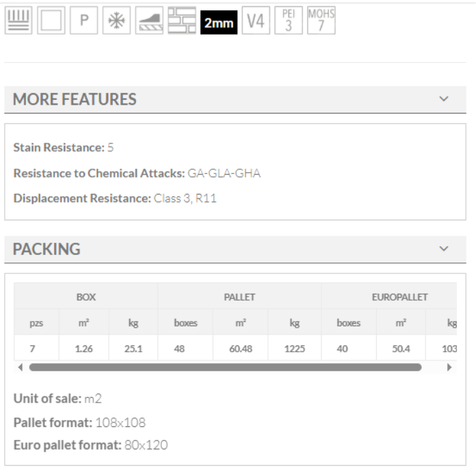Click the PALLET column group header
This screenshot has width=476, height=476.
coord(239,297)
